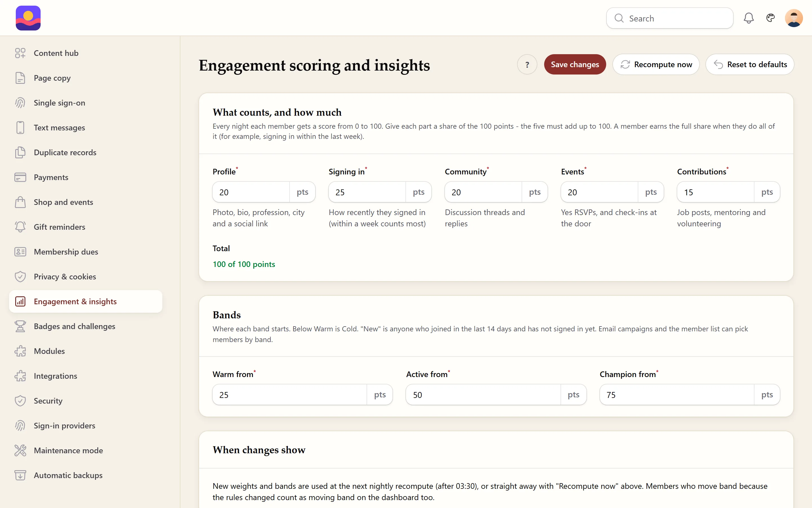Click the Content hub icon

click(x=20, y=53)
